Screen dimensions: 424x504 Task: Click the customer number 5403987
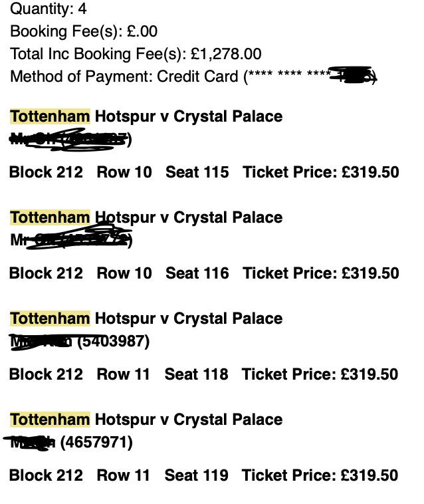[114, 341]
